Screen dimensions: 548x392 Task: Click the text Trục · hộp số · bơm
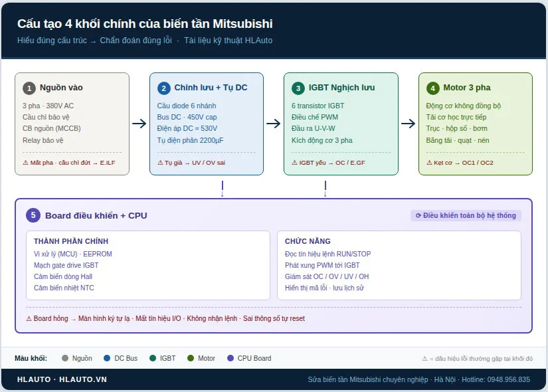(x=456, y=128)
